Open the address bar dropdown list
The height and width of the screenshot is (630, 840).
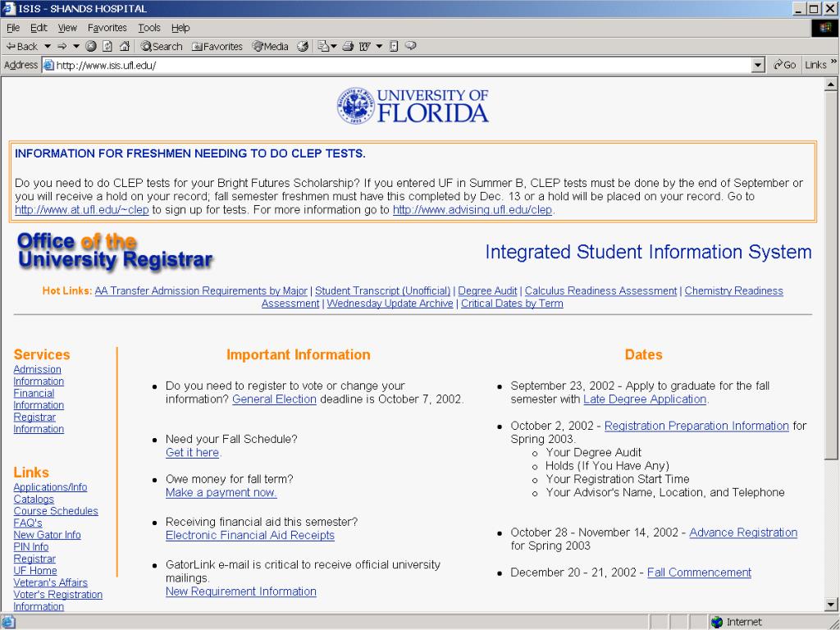(757, 66)
